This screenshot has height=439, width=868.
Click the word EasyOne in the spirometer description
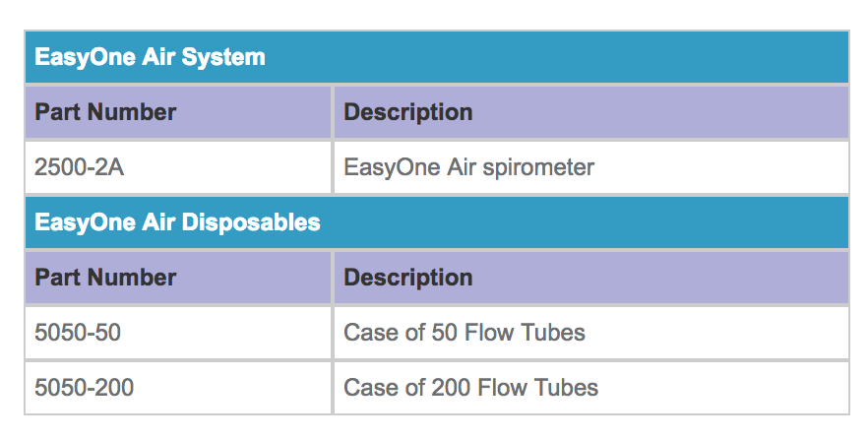click(392, 168)
